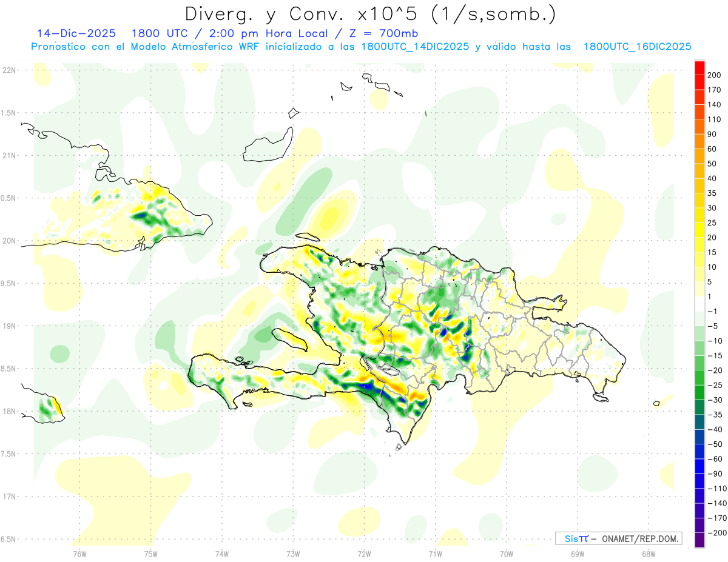Click the title 'Diverg. y Conv. x10^5 (1/s,somb.)'
Viewport: 728px width, 562px height.
370,14
